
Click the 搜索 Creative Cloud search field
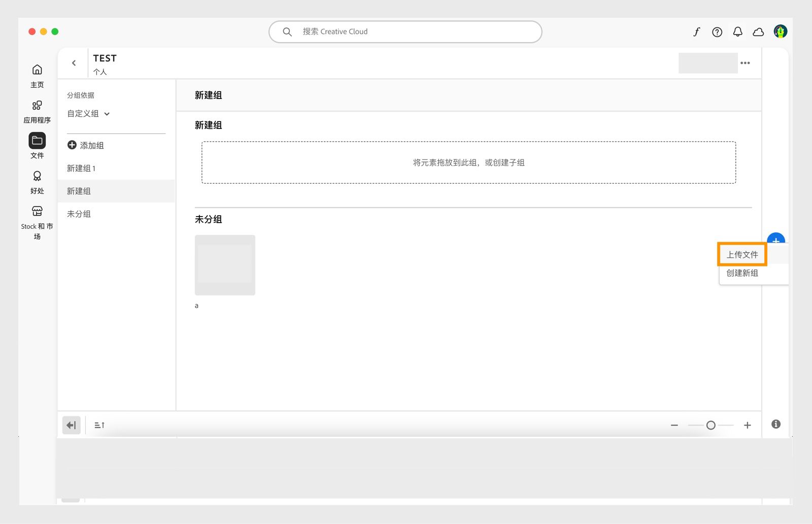(405, 32)
